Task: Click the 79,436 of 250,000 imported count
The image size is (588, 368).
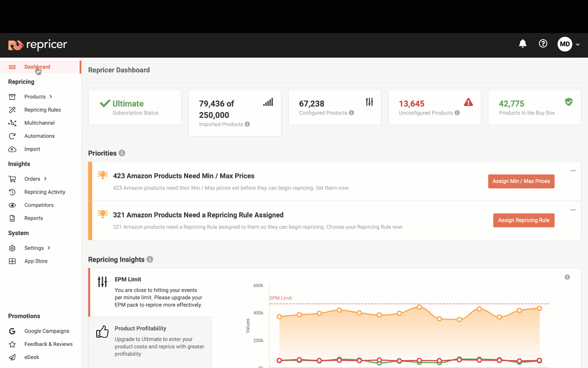Action: [x=217, y=109]
